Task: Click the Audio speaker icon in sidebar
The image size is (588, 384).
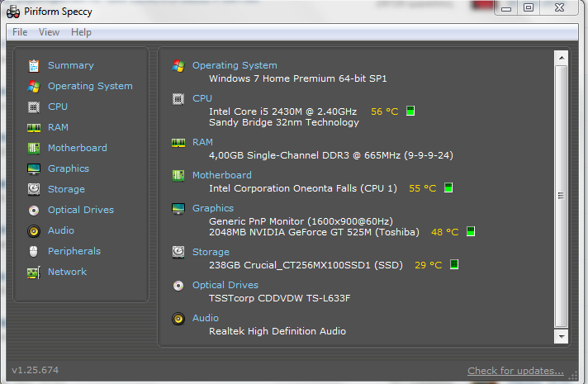Action: point(34,231)
